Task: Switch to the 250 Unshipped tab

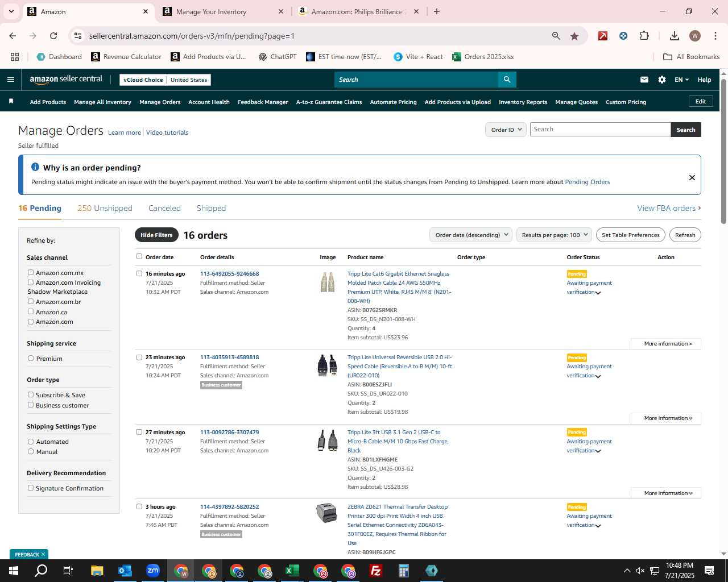Action: (x=105, y=208)
